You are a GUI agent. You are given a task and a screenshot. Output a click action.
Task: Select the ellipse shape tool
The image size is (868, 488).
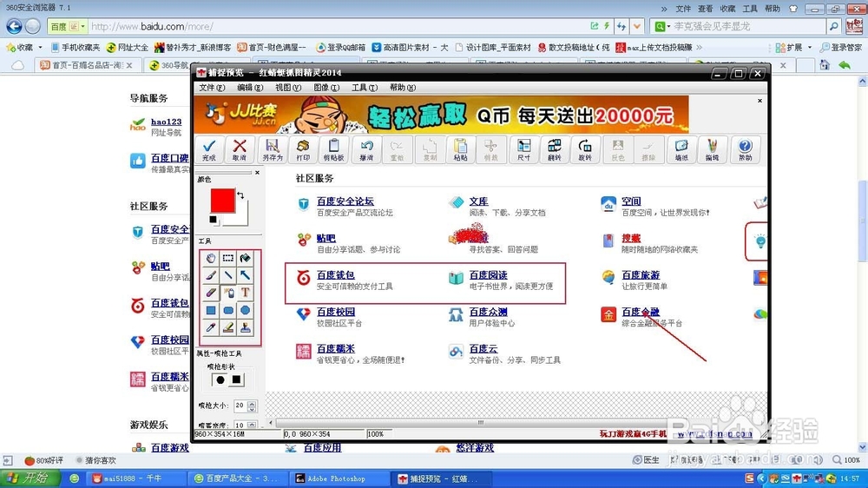point(246,310)
